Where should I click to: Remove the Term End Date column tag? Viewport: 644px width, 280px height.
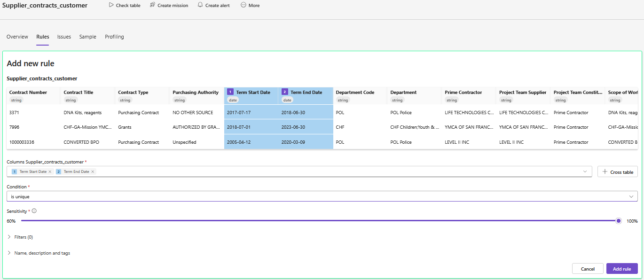click(x=93, y=172)
